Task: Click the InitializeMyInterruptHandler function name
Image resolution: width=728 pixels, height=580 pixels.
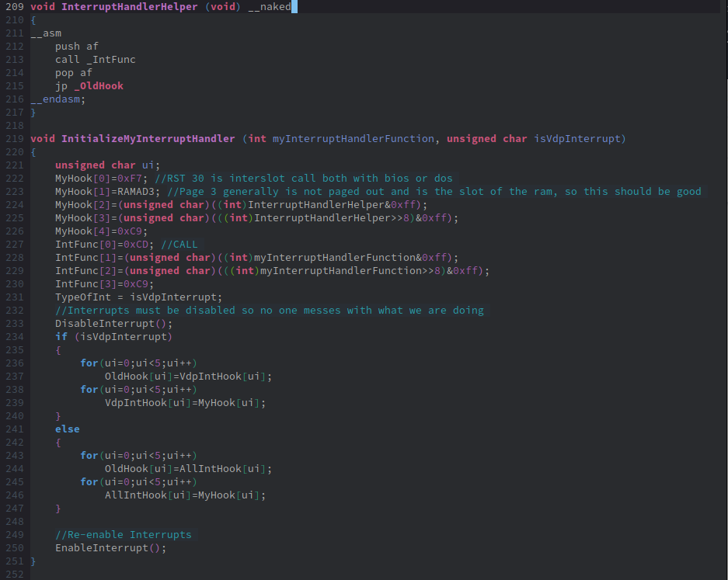Action: 148,139
